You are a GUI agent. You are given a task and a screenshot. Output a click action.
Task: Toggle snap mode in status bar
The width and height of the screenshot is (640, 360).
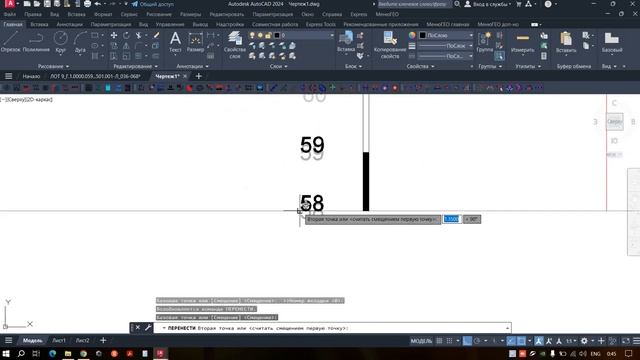(x=449, y=341)
